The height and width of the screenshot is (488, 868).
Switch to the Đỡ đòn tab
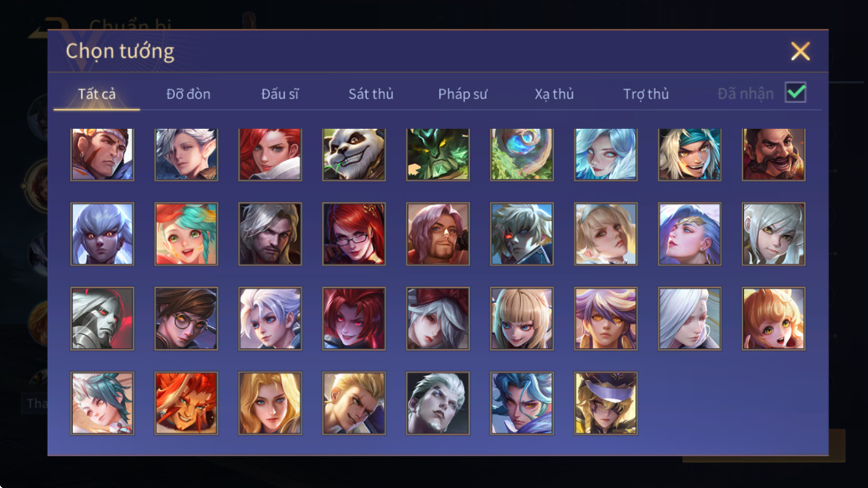pyautogui.click(x=189, y=94)
